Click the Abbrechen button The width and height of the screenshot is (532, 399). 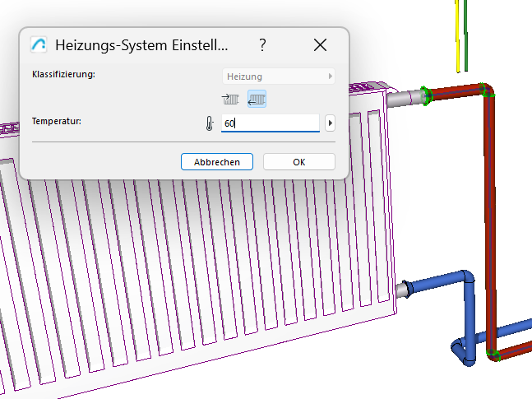217,162
